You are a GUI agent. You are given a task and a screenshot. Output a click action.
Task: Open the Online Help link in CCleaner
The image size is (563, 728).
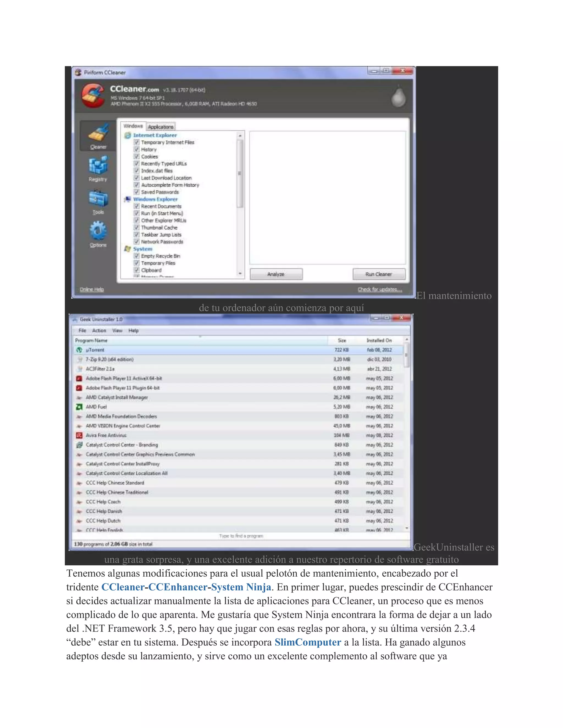click(92, 289)
